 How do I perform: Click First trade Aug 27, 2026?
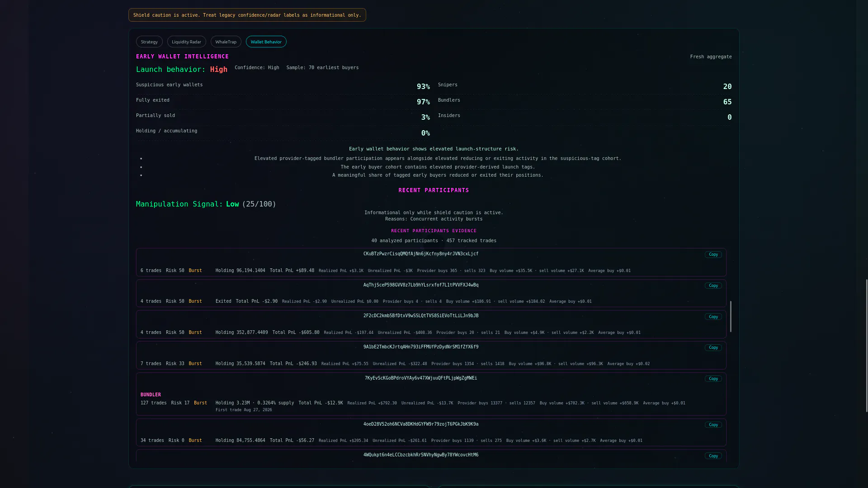point(244,410)
